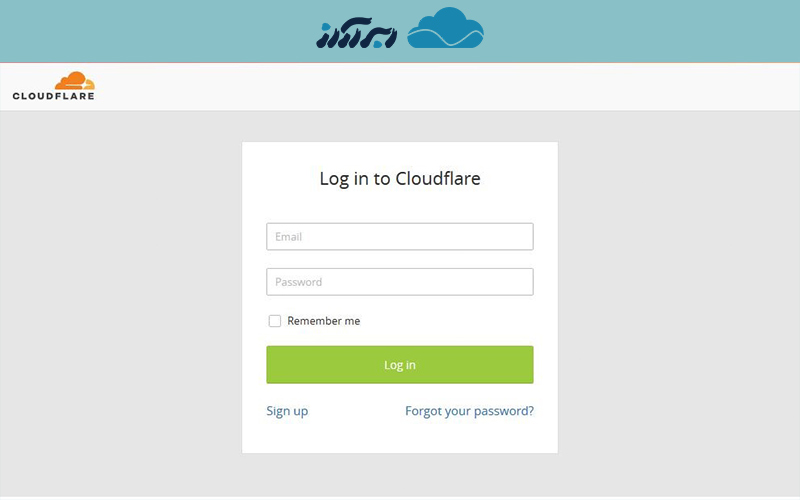The width and height of the screenshot is (800, 500).
Task: Focus the Password input field
Action: point(400,282)
